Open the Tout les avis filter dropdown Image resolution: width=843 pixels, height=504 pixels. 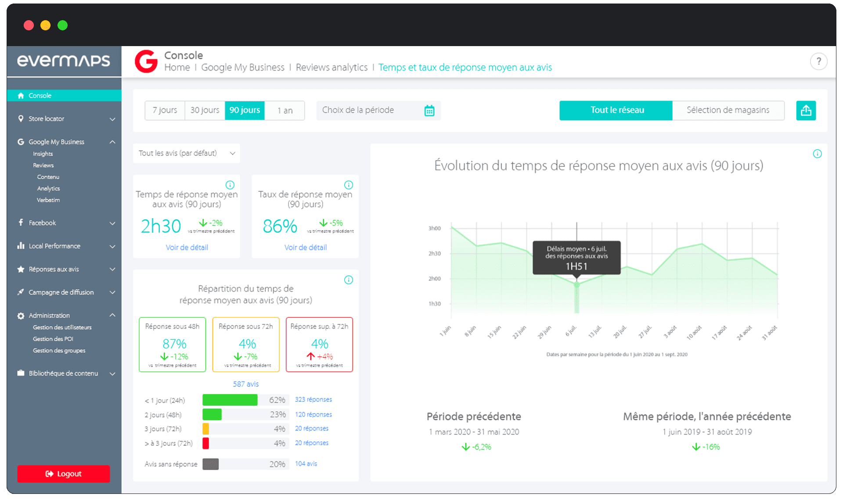tap(186, 153)
